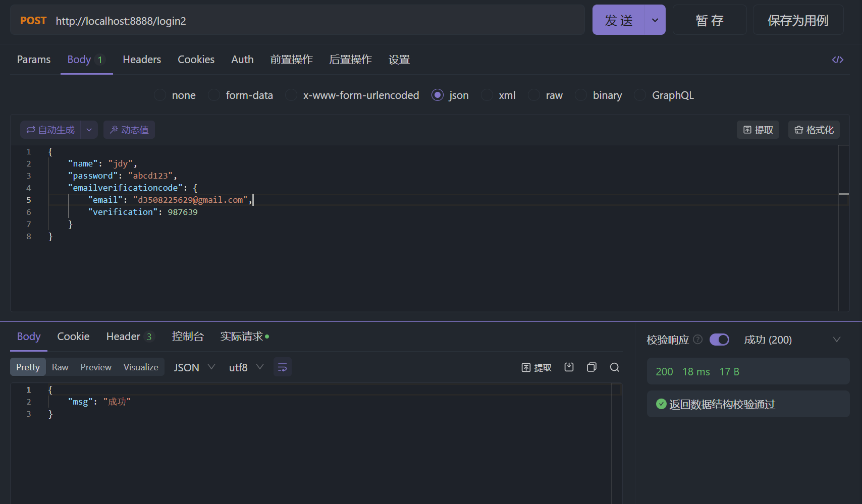Click the 暂存 button

click(710, 20)
